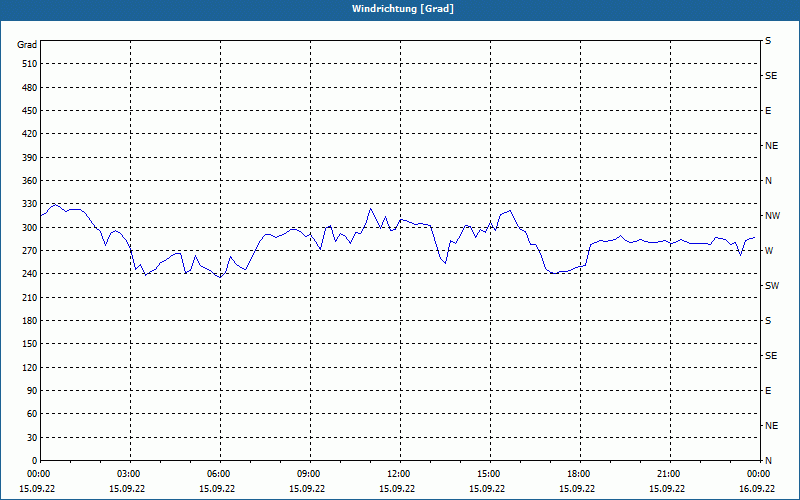The height and width of the screenshot is (500, 800).
Task: Click the 03:00 time label
Action: [127, 473]
